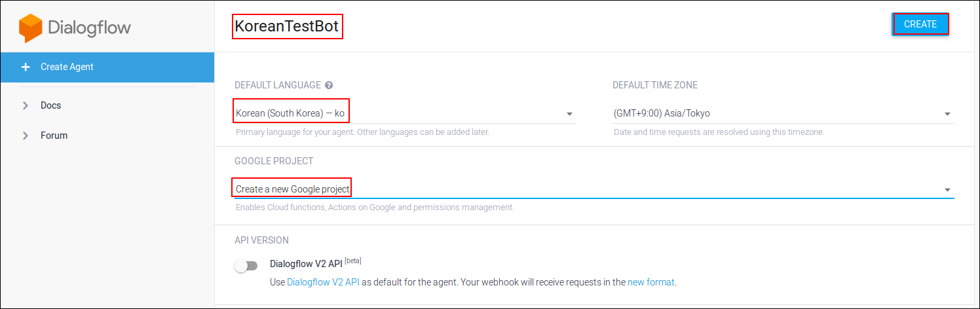Click the blue CREATE button
This screenshot has width=980, height=309.
920,24
